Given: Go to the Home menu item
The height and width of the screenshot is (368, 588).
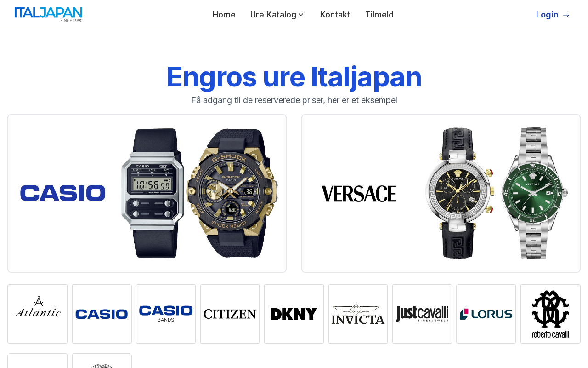Looking at the screenshot, I should (224, 15).
